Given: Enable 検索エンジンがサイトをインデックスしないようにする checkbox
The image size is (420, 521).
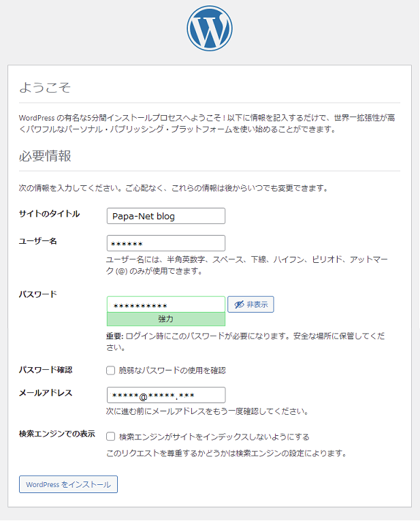Looking at the screenshot, I should [x=110, y=437].
